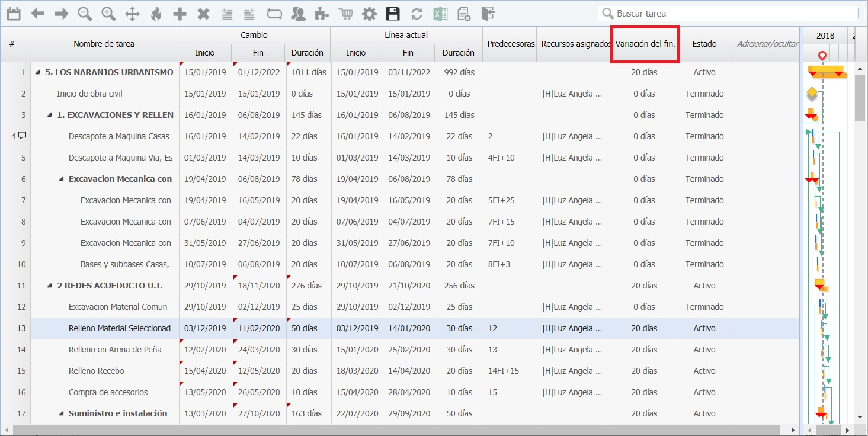Click Línea actual group header
The width and height of the screenshot is (868, 436).
[x=406, y=35]
